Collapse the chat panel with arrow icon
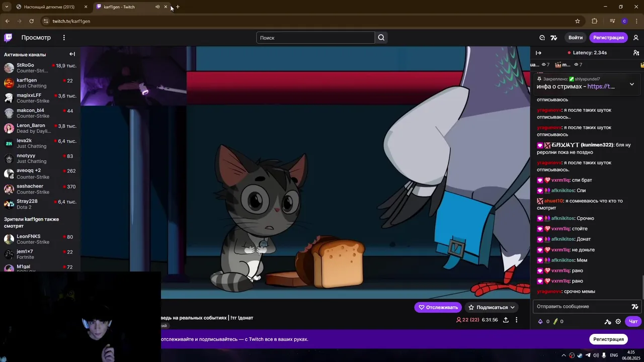The height and width of the screenshot is (362, 644). coord(538,53)
